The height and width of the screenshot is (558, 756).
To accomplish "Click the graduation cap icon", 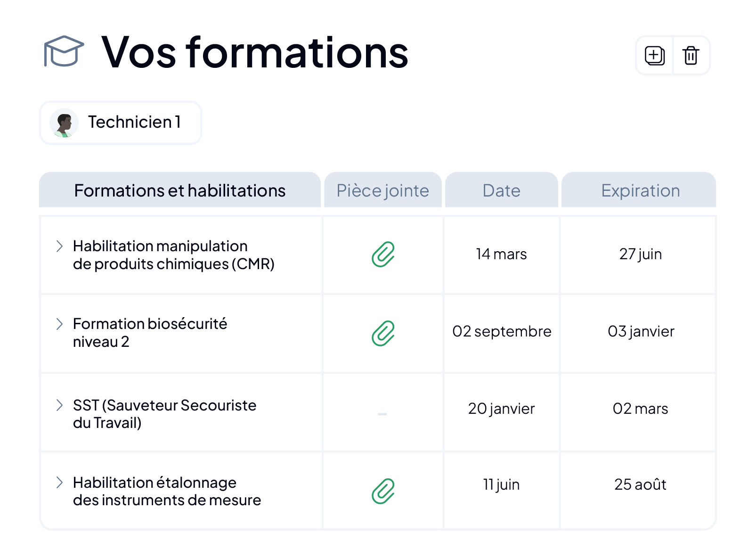I will click(64, 51).
